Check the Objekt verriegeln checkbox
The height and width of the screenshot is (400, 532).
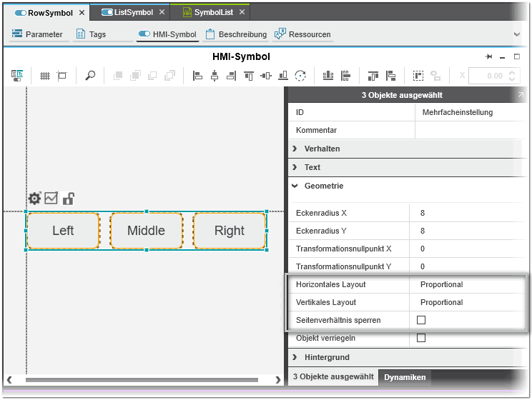(421, 338)
